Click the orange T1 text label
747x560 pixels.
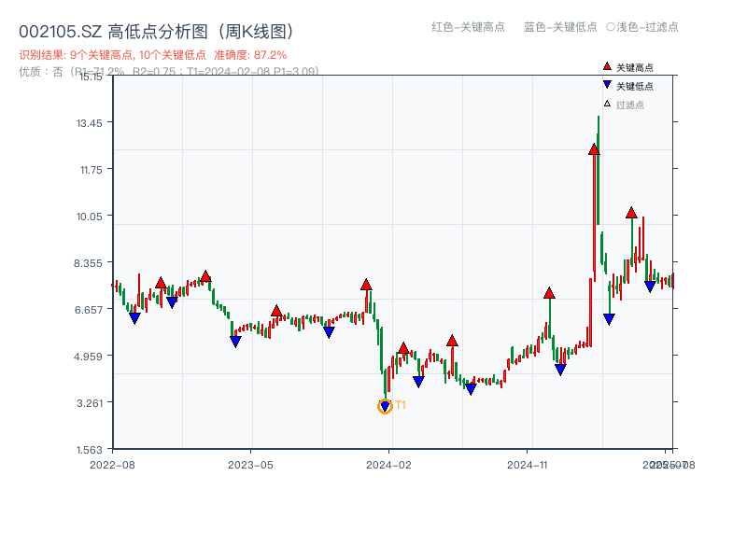(401, 405)
